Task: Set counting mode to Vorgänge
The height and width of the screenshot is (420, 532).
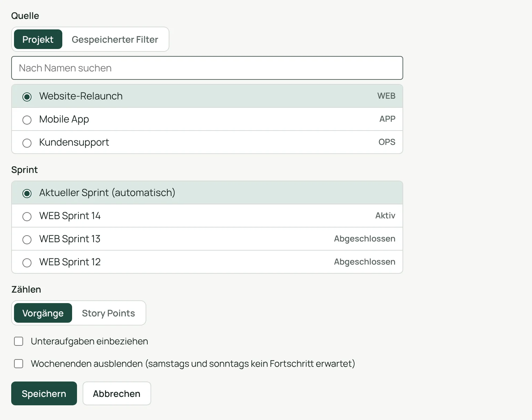Action: point(43,313)
